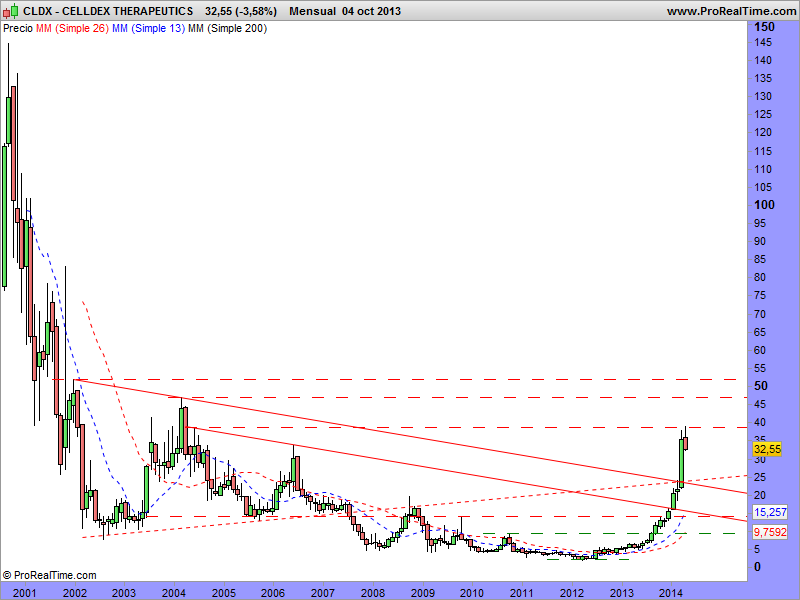Click the 2001 year on time axis

tap(24, 593)
